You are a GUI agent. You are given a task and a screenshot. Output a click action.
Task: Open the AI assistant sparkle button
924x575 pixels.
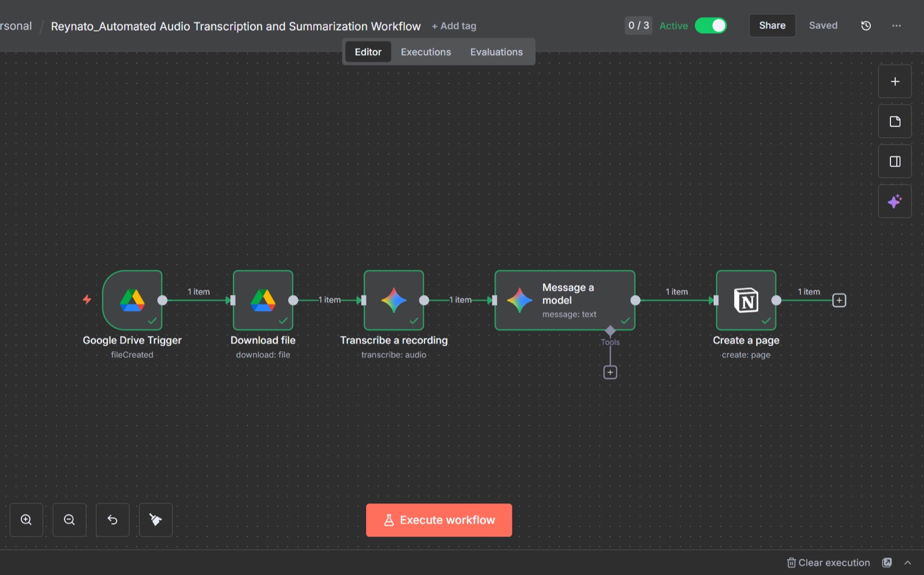[895, 201]
